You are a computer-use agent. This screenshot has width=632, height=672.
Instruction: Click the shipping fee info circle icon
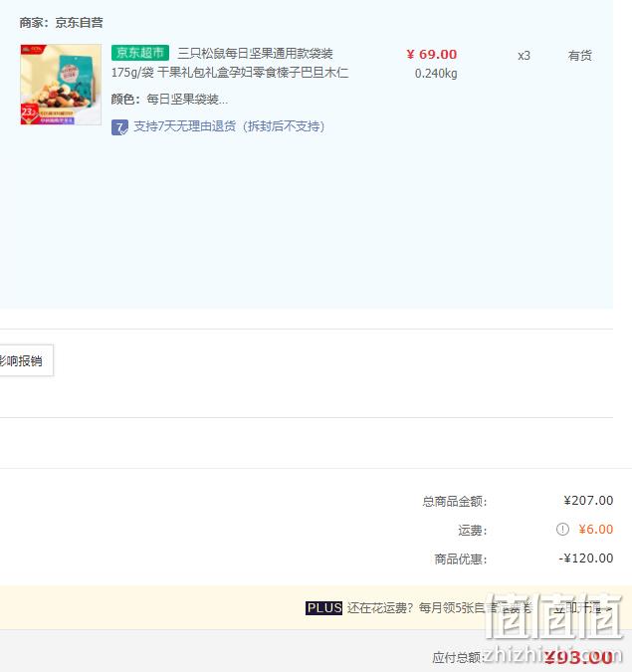pyautogui.click(x=562, y=530)
